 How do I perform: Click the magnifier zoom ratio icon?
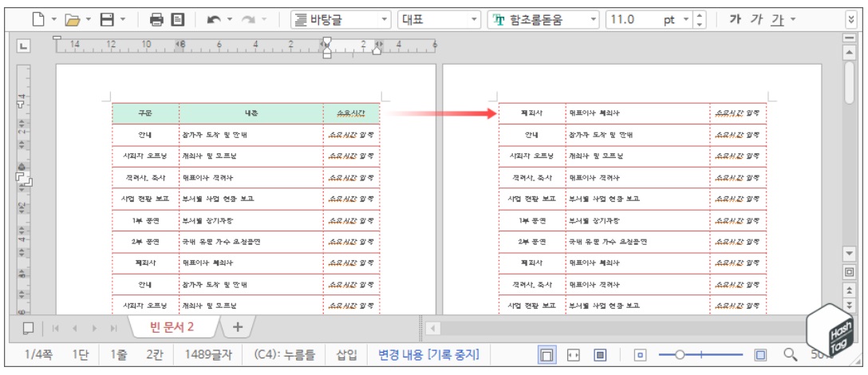pos(791,355)
